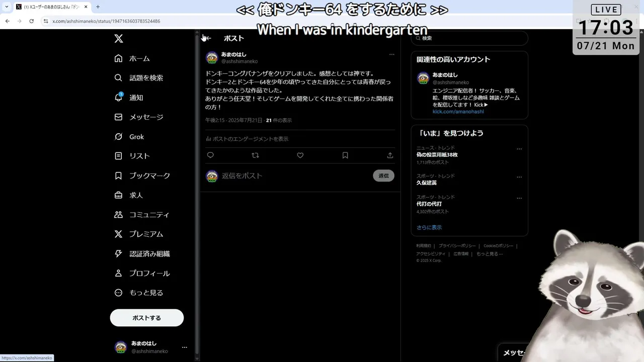The image size is (644, 362).
Task: Click あまのはし name on the post
Action: pyautogui.click(x=234, y=54)
